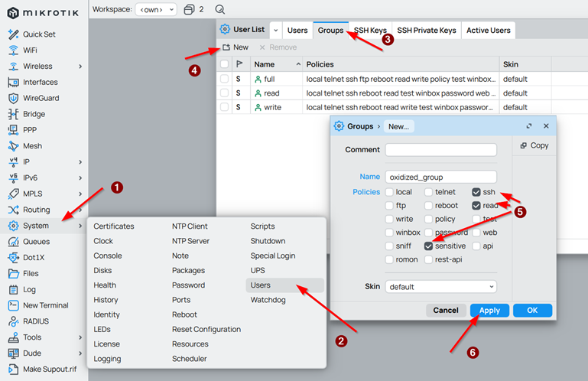Choose Users in the System submenu
The image size is (588, 381).
285,285
